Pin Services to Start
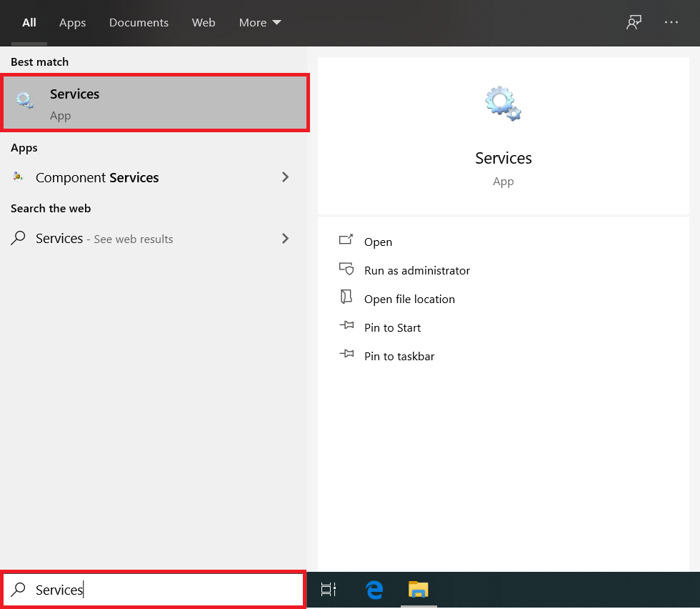 point(392,327)
